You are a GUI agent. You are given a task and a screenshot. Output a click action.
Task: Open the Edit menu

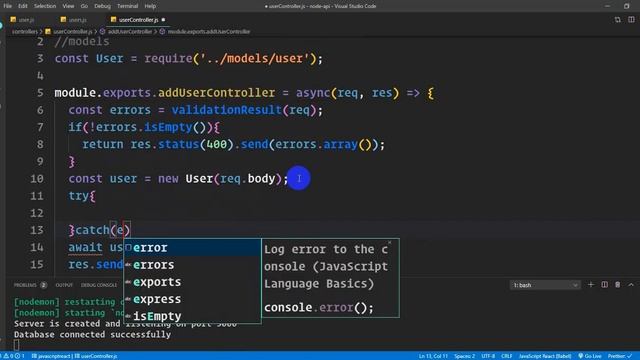pyautogui.click(x=23, y=6)
